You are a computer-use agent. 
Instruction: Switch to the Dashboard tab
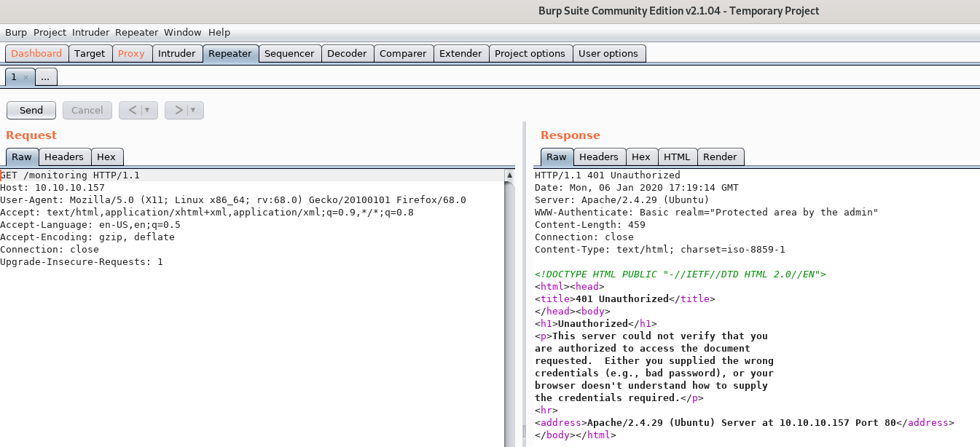pyautogui.click(x=36, y=53)
